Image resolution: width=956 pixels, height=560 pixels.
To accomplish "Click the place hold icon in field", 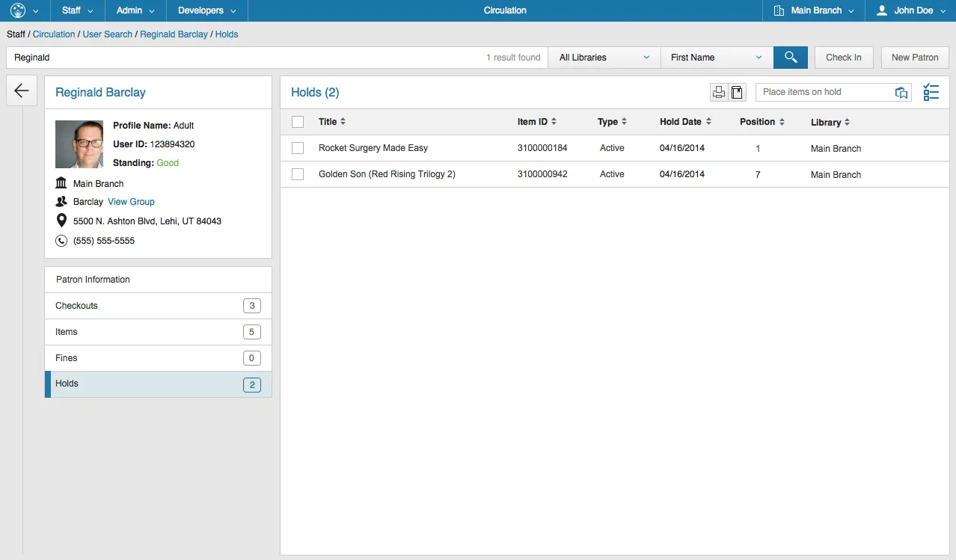I will (x=901, y=93).
